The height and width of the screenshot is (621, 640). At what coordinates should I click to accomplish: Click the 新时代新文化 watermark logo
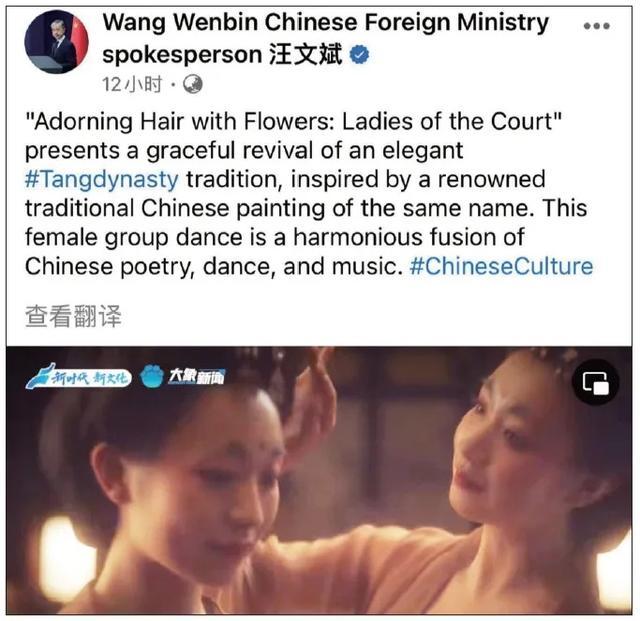(x=78, y=377)
